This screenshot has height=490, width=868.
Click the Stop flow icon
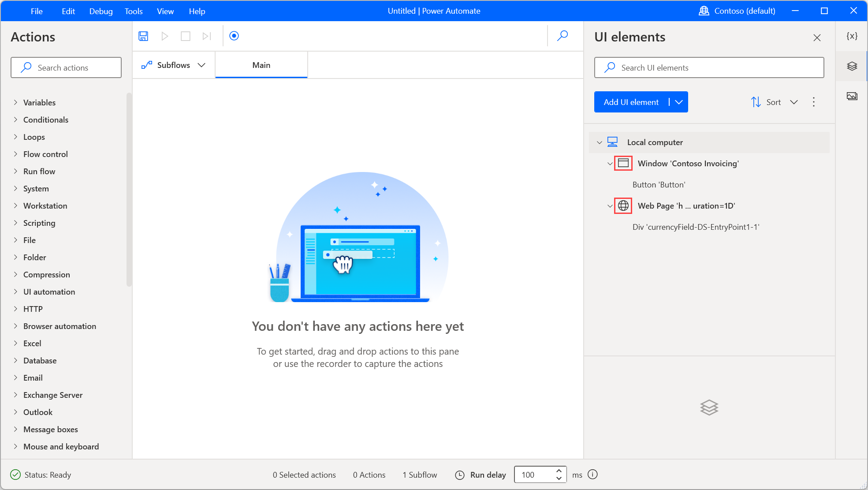[186, 36]
